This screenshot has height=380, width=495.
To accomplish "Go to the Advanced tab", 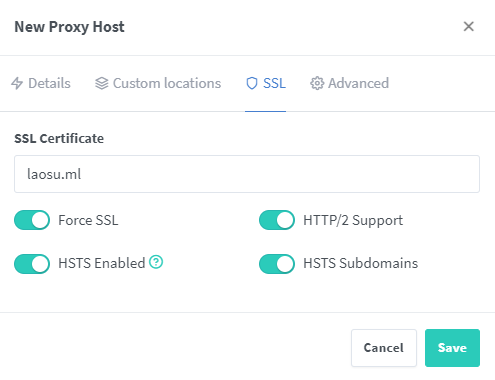I will pyautogui.click(x=350, y=83).
